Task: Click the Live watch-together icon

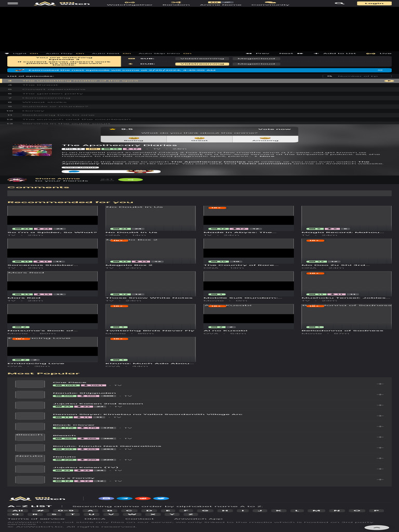Action: (370, 54)
